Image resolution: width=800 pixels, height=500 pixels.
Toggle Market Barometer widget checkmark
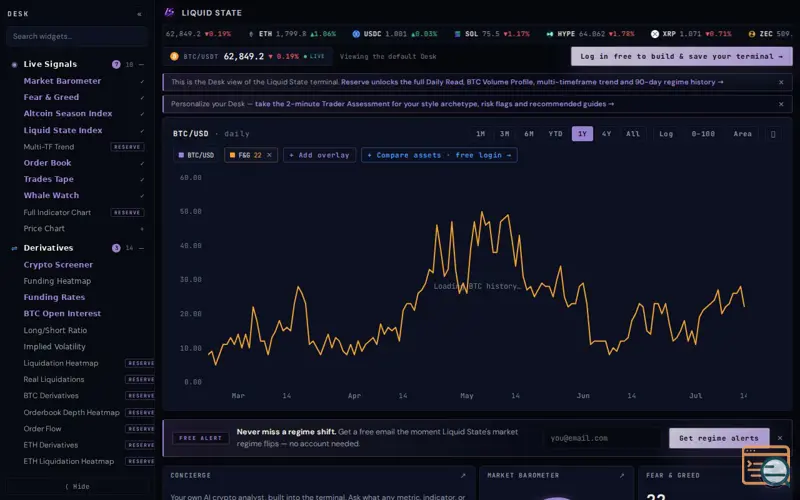[x=142, y=82]
